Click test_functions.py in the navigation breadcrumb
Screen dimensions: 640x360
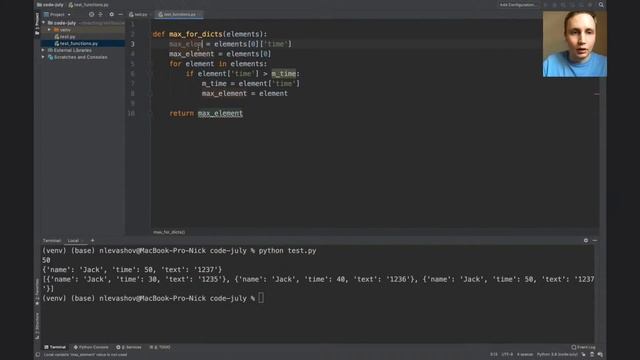point(89,5)
